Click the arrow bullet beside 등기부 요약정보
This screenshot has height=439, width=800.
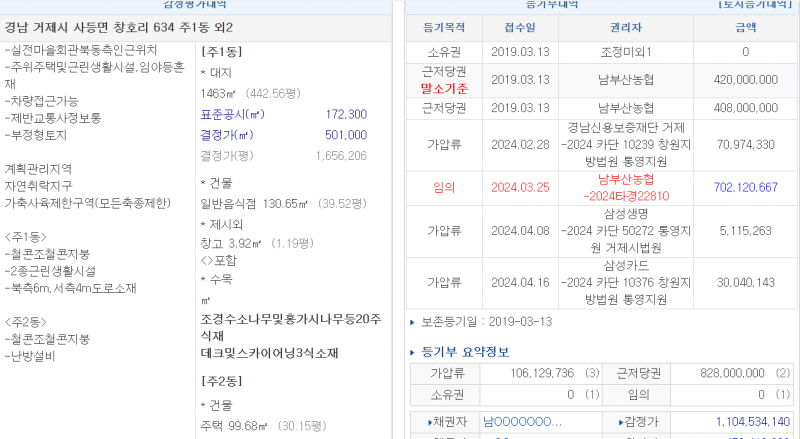414,352
